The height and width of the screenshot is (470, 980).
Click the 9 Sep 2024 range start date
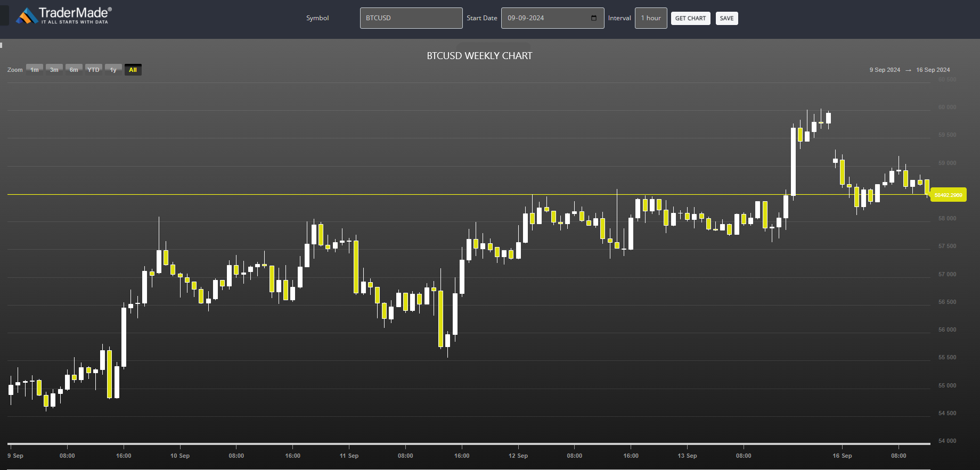(885, 70)
